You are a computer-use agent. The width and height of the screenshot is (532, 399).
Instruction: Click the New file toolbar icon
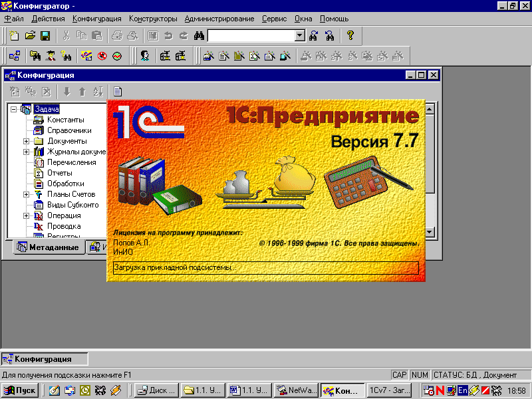(14, 36)
